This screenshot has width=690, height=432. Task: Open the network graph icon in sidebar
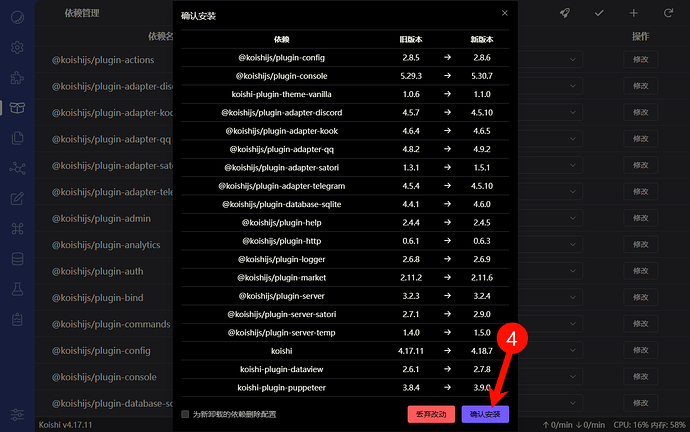click(17, 168)
